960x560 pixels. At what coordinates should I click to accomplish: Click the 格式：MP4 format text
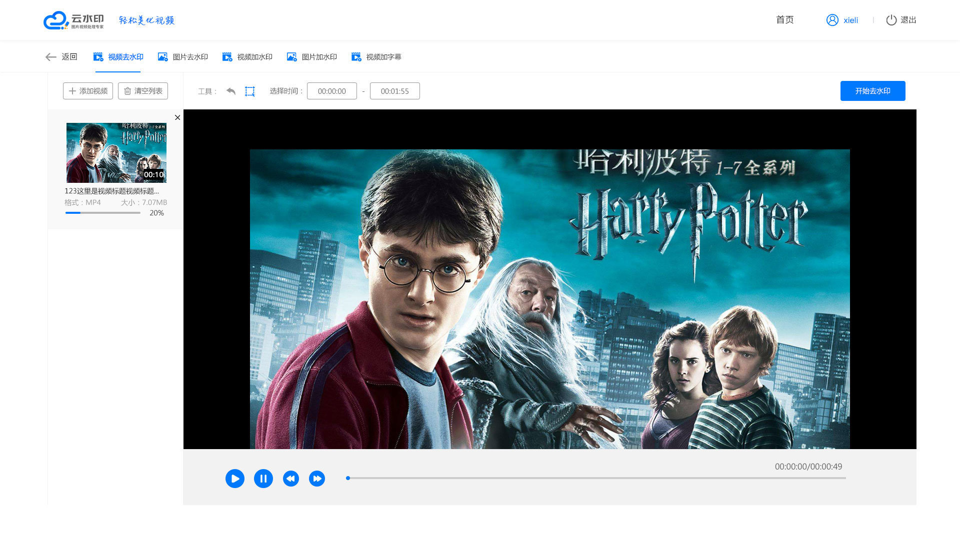[x=82, y=202]
